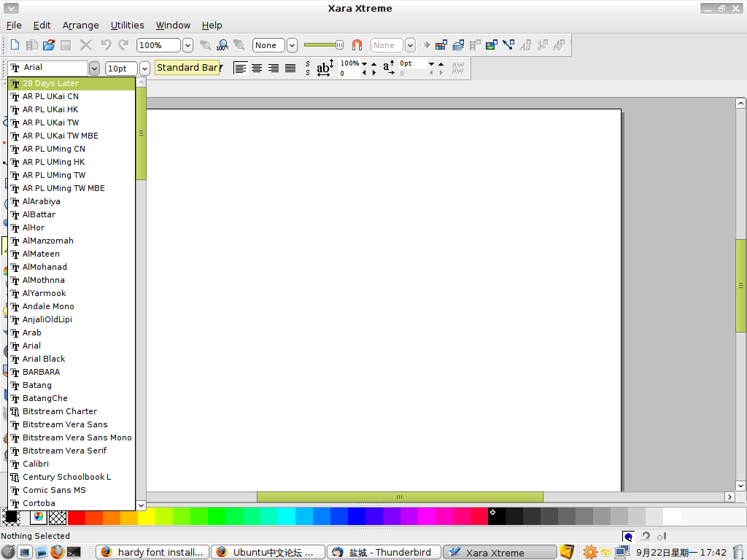Open the layer gallery icon
This screenshot has width=747, height=560.
click(x=458, y=44)
